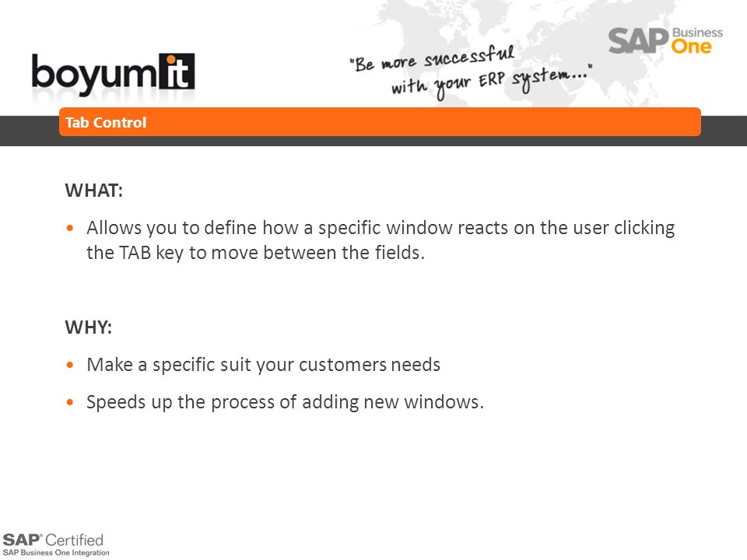Click orange bullet before 'Make a specific'

coord(71,366)
